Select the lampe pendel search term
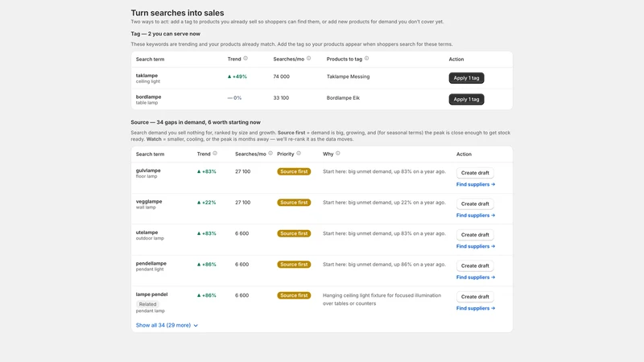Image resolution: width=644 pixels, height=362 pixels. click(151, 294)
